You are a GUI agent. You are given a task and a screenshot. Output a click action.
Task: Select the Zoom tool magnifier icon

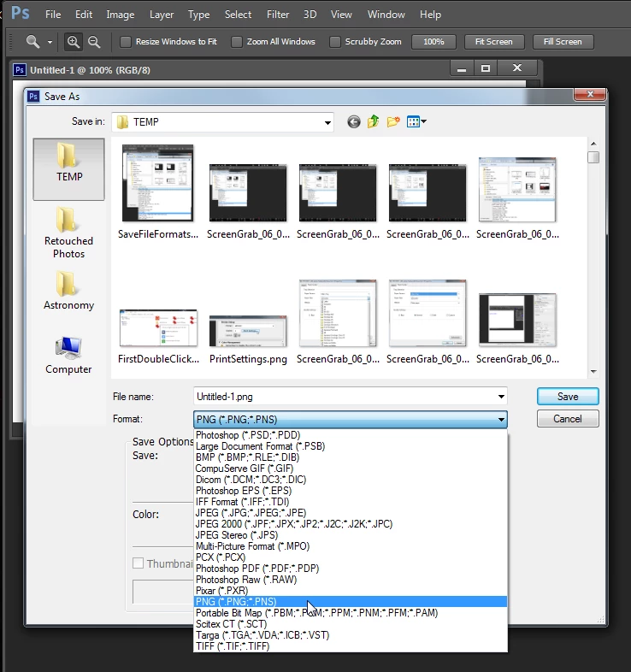(32, 42)
